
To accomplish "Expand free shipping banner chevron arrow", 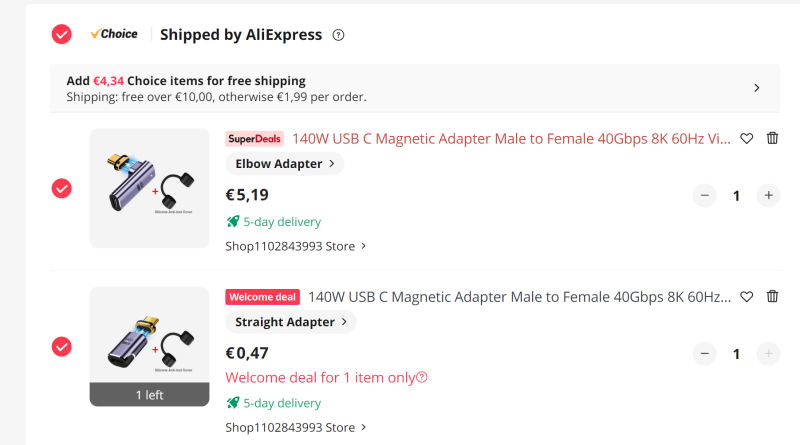I will [x=757, y=88].
